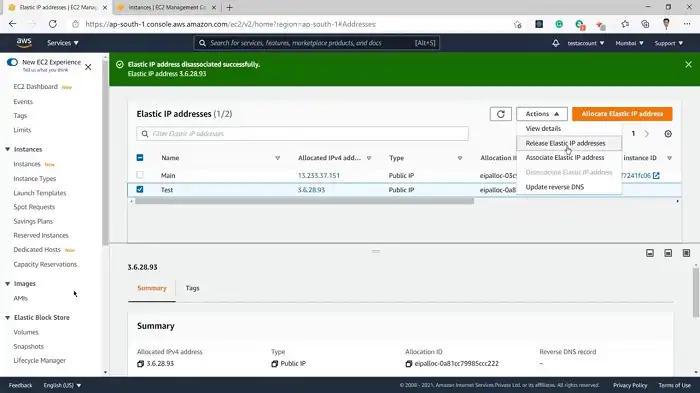Open external link icon beside instance ID
The height and width of the screenshot is (393, 700).
coord(656,176)
